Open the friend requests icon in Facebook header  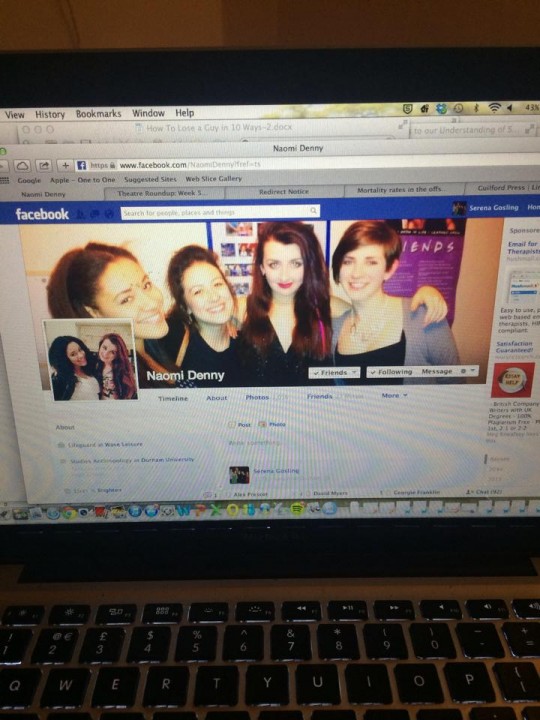(80, 214)
